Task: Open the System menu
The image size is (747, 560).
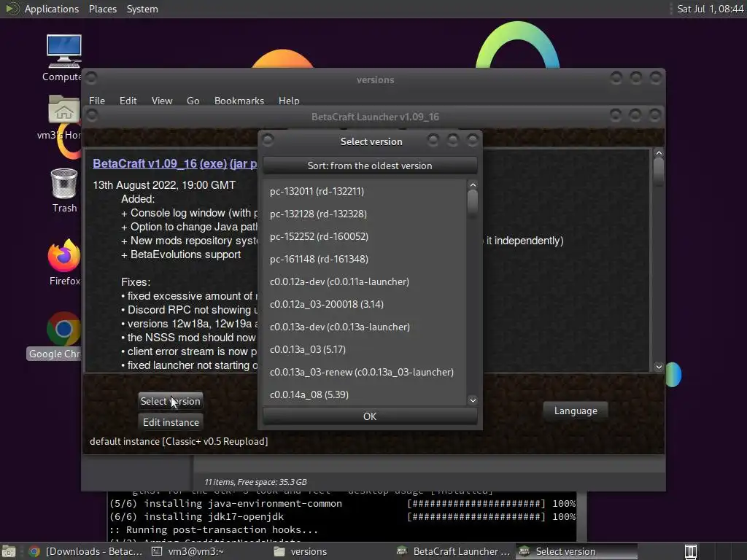Action: pyautogui.click(x=142, y=9)
